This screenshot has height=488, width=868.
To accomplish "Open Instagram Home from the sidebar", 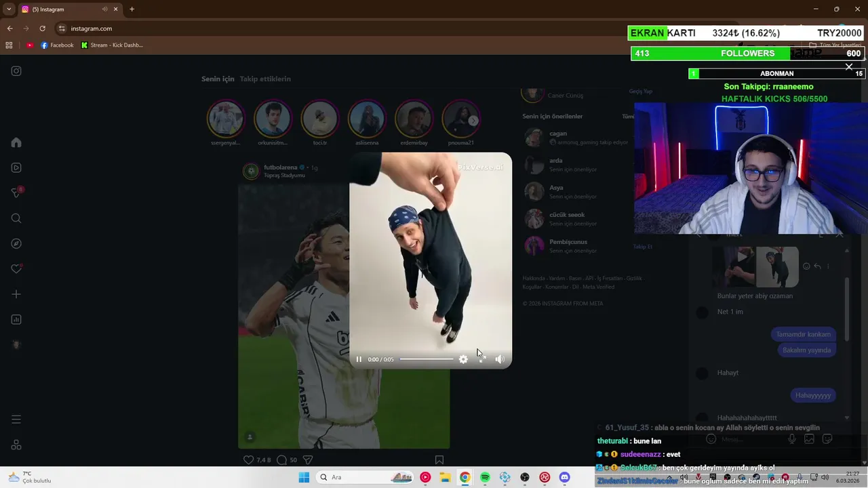I will click(x=16, y=142).
